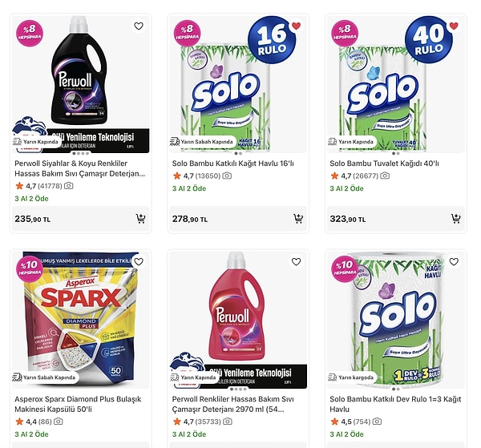
Task: Unfavorite the Solo 16 Rulo paper towel
Action: tap(296, 26)
